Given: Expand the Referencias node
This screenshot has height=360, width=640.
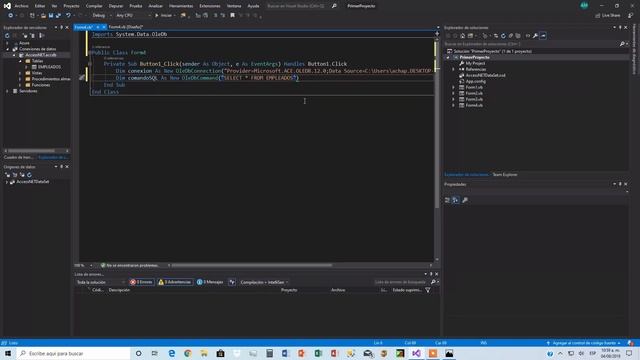Looking at the screenshot, I should (x=453, y=69).
